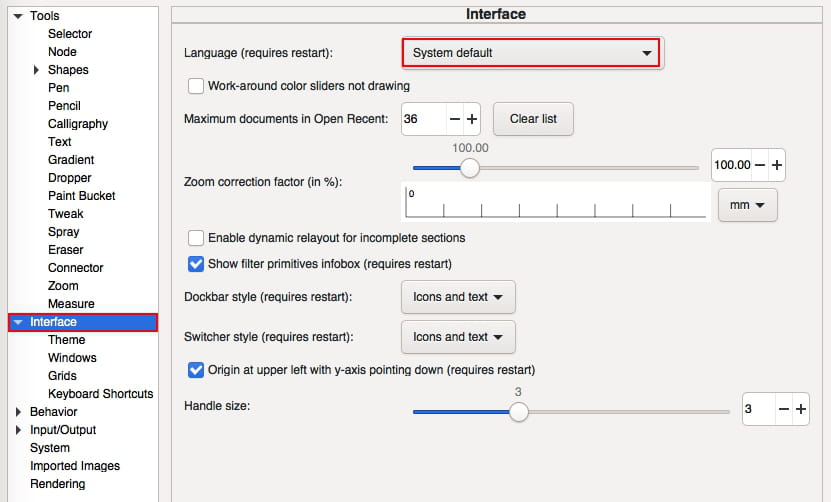Expand the Behavior section
The width and height of the screenshot is (831, 502).
point(18,412)
